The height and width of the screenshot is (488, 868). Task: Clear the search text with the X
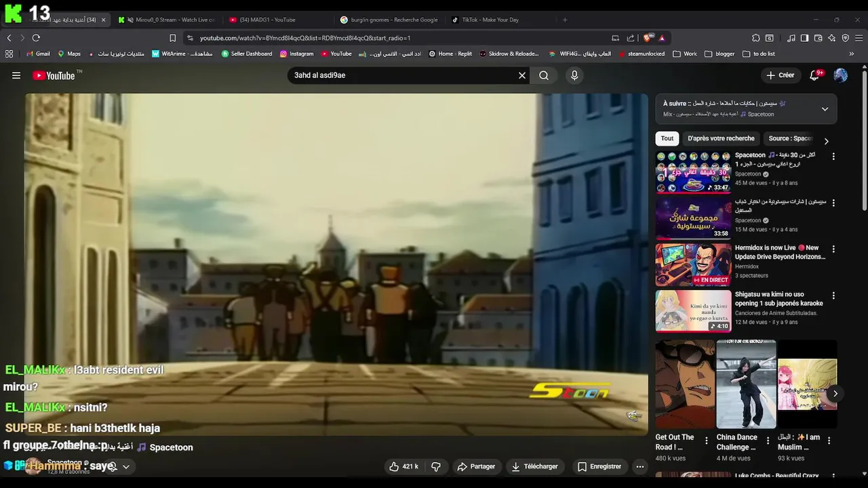[x=522, y=75]
